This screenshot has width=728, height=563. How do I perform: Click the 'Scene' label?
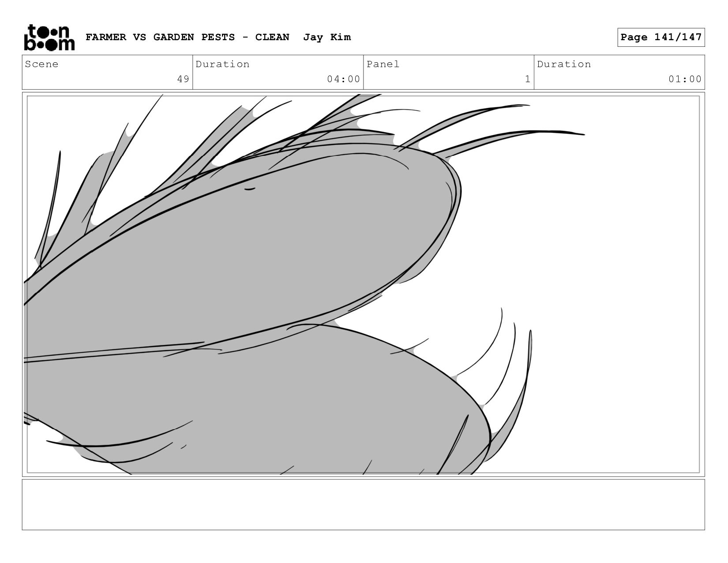pos(41,64)
